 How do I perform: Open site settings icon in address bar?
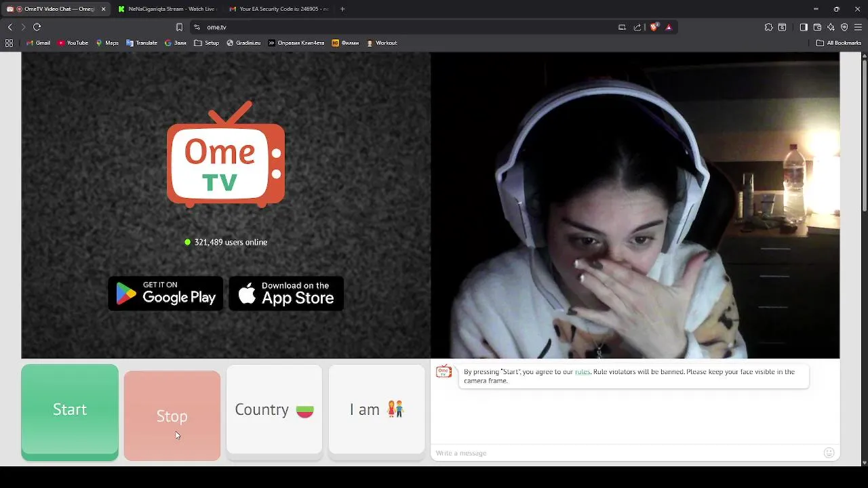[197, 27]
